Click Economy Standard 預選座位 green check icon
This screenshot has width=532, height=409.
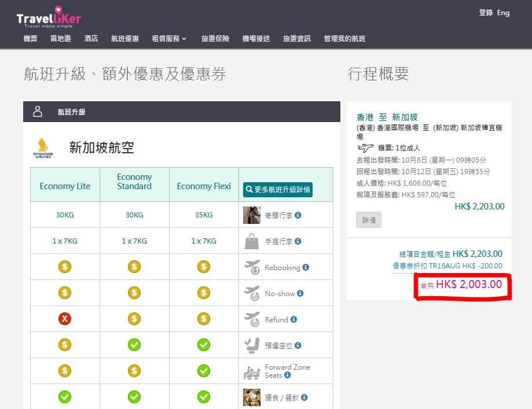134,345
